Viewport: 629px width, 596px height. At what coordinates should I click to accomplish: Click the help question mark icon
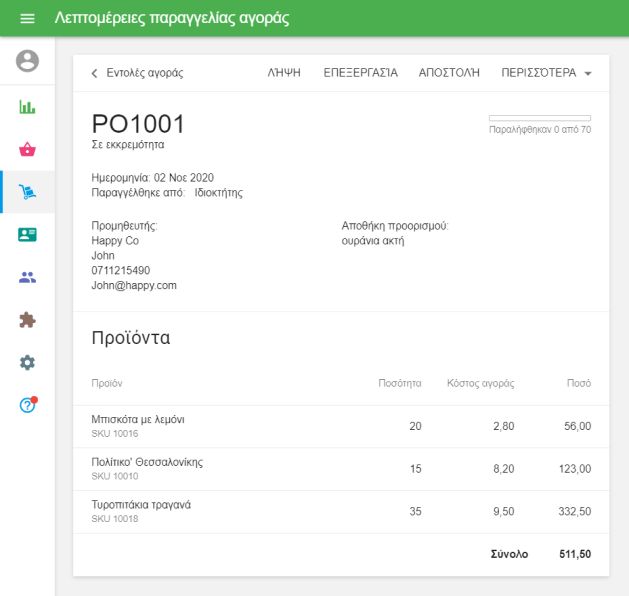click(27, 405)
